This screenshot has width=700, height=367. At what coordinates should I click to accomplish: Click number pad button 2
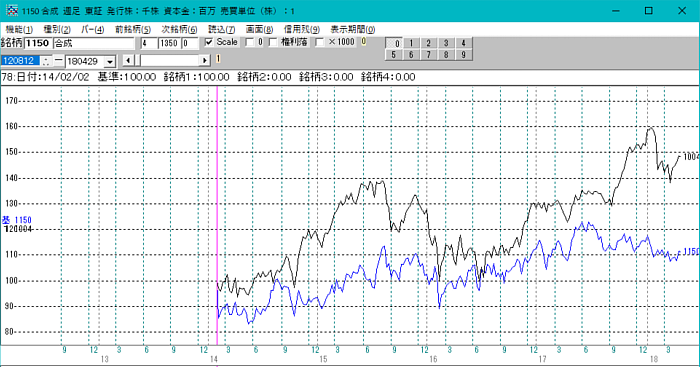(x=429, y=43)
